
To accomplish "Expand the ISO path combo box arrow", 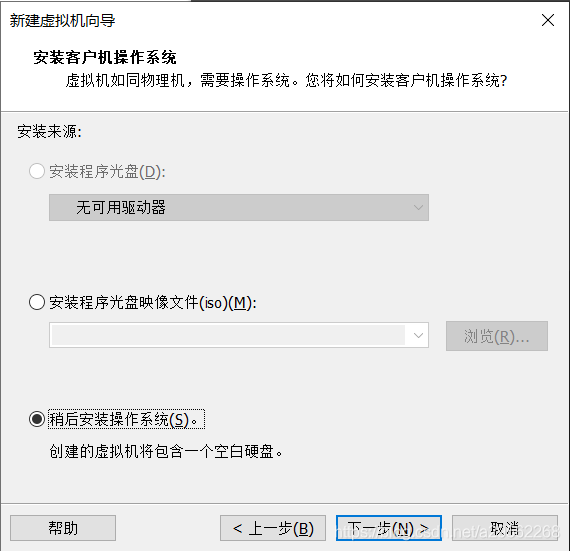I will [x=418, y=335].
